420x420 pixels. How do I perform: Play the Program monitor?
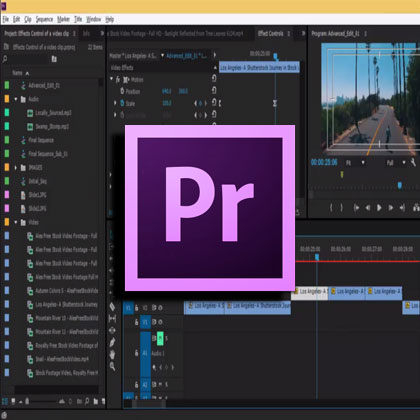tap(379, 208)
